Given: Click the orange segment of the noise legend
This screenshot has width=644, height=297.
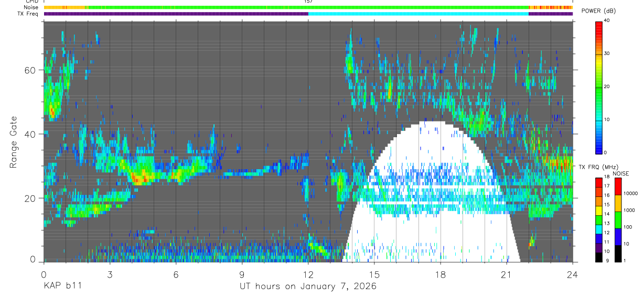Looking at the screenshot, I should coord(618,203).
